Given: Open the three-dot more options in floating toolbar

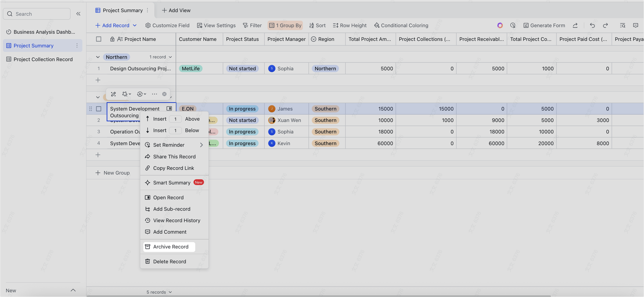Looking at the screenshot, I should 155,94.
